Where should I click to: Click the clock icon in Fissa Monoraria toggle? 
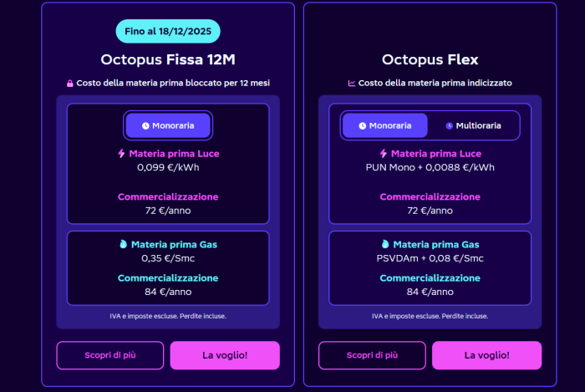(x=145, y=125)
